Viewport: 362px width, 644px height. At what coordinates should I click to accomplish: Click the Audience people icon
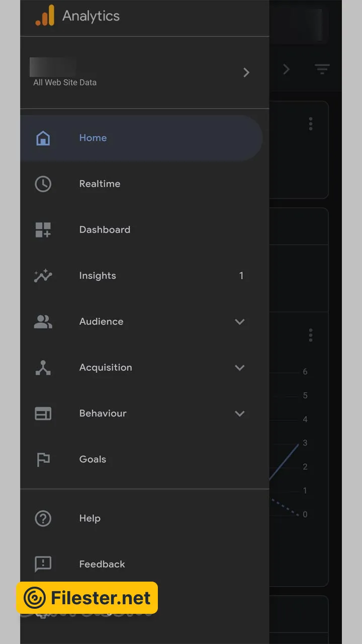[x=43, y=321]
